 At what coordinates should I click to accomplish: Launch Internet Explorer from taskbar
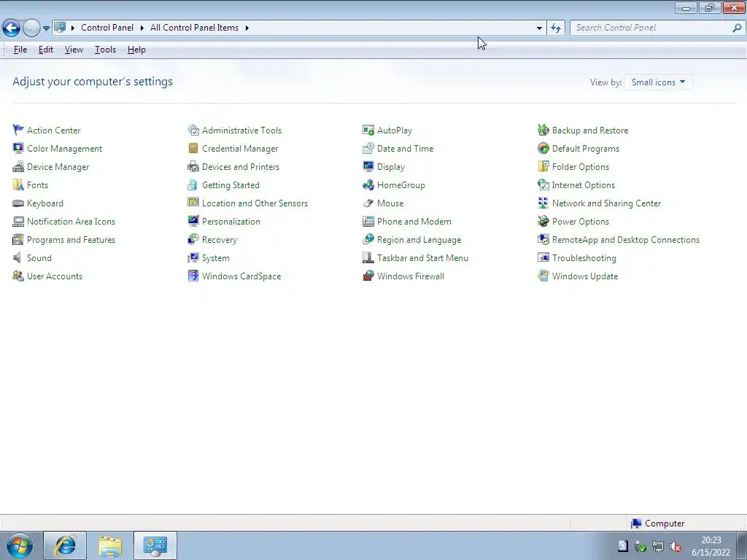65,545
